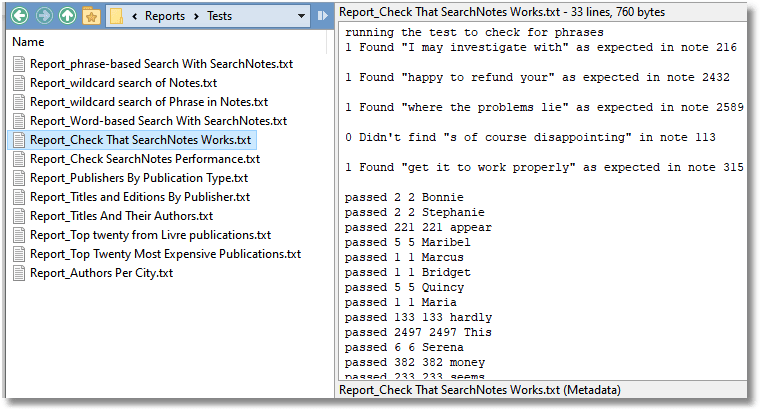The image size is (761, 412).
Task: Open the path history dropdown arrow
Action: point(301,16)
